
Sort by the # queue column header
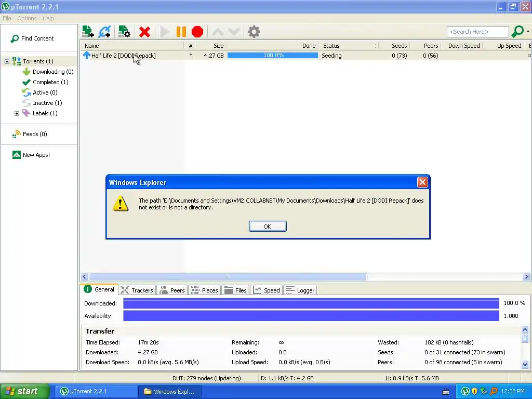point(190,46)
